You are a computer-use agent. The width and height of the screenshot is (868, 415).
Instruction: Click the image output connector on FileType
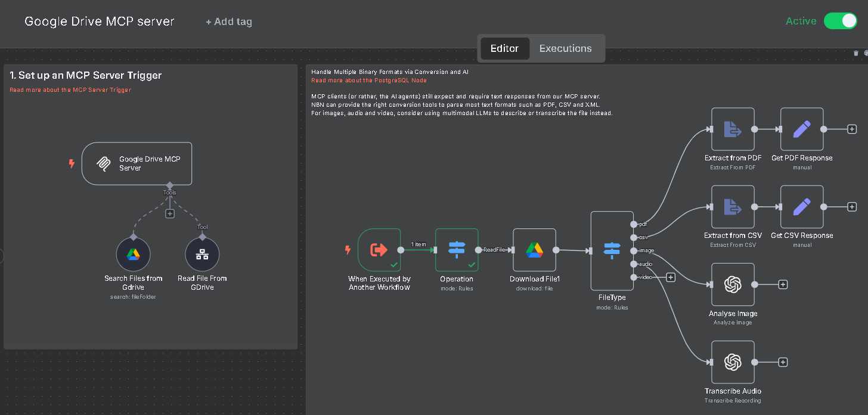[634, 250]
